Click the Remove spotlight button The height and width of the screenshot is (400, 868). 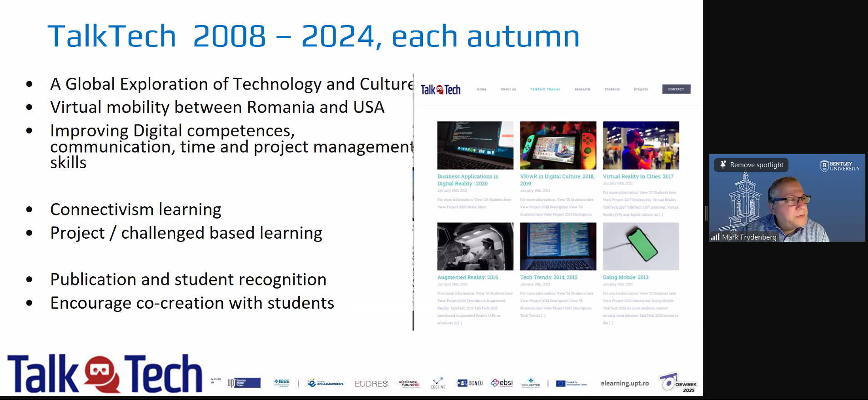click(752, 165)
